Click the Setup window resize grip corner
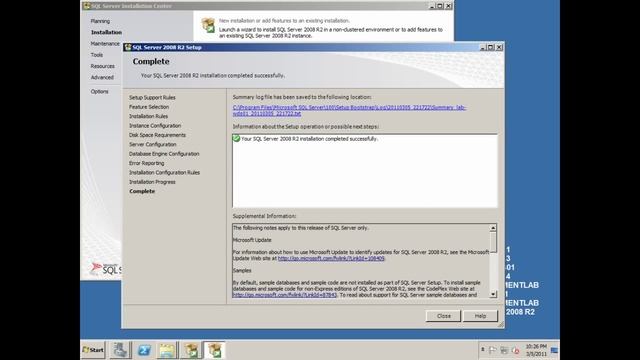The image size is (640, 360). click(x=501, y=324)
